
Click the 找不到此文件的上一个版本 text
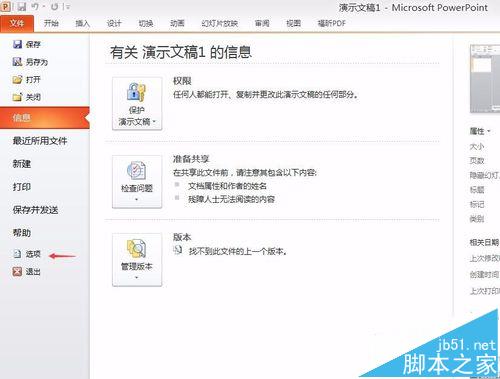point(238,251)
